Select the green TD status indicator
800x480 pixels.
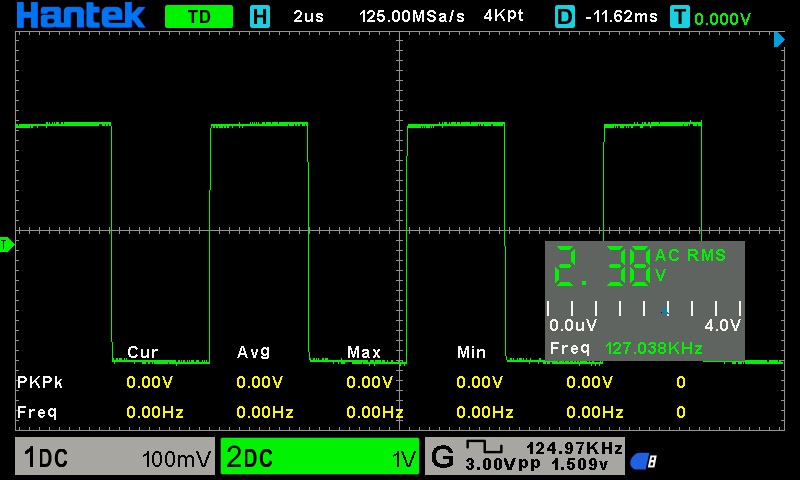(199, 17)
